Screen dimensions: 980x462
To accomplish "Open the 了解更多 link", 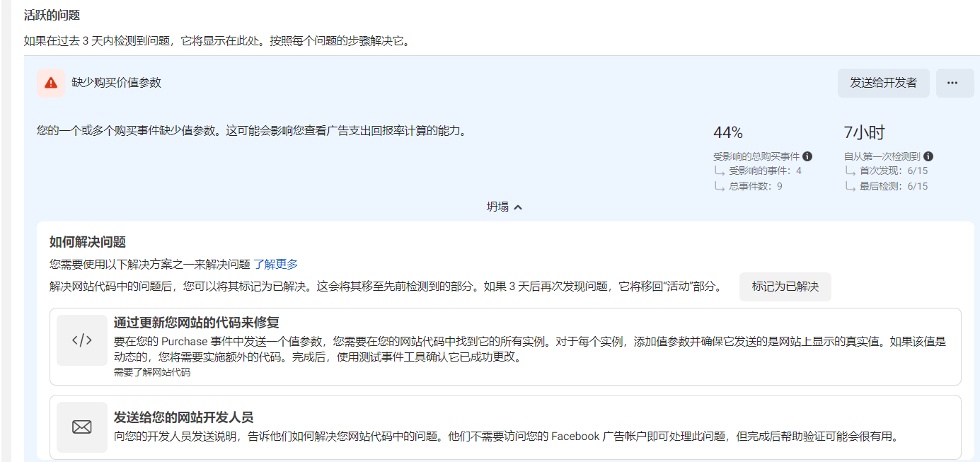I will (276, 264).
